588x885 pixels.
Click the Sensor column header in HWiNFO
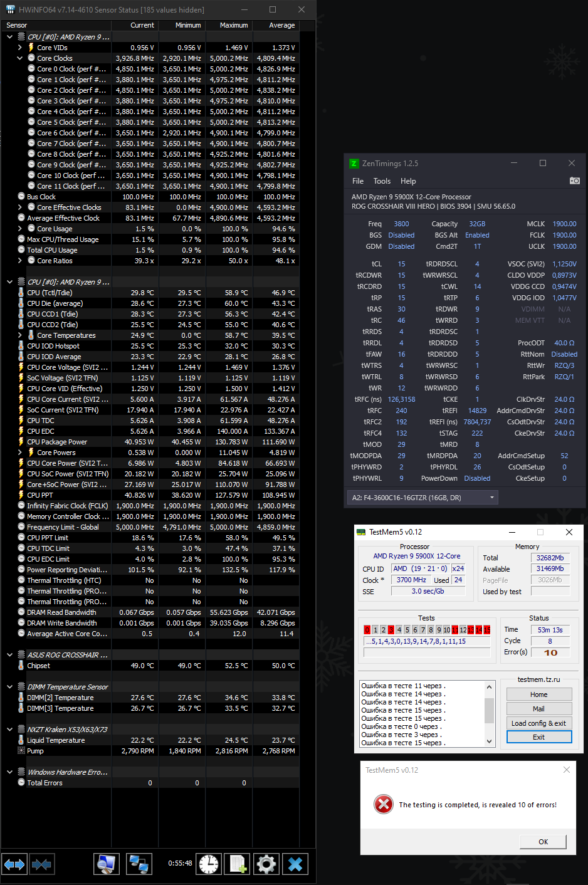56,25
